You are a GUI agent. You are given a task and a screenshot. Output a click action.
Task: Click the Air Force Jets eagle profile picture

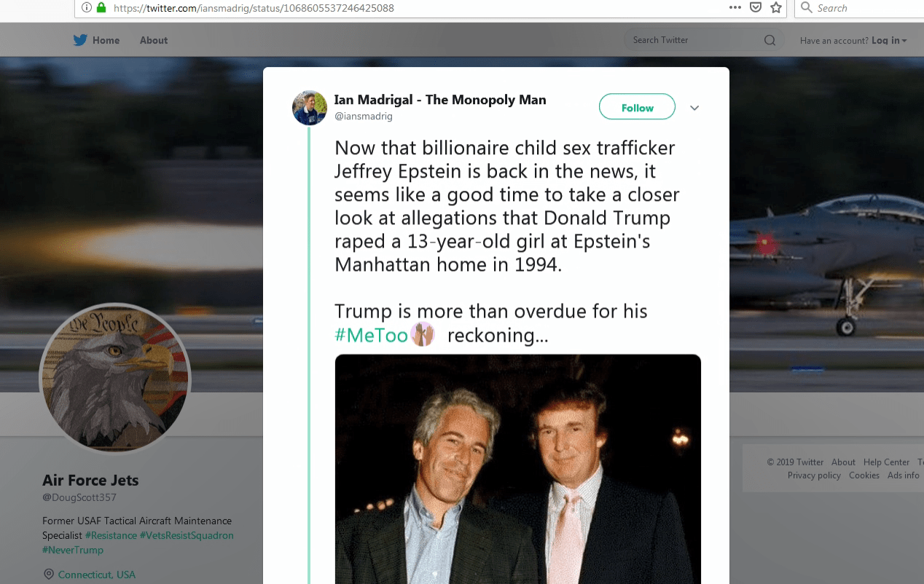(x=115, y=379)
